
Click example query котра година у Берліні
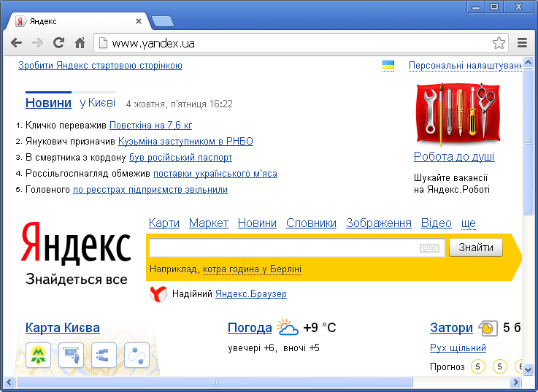252,269
